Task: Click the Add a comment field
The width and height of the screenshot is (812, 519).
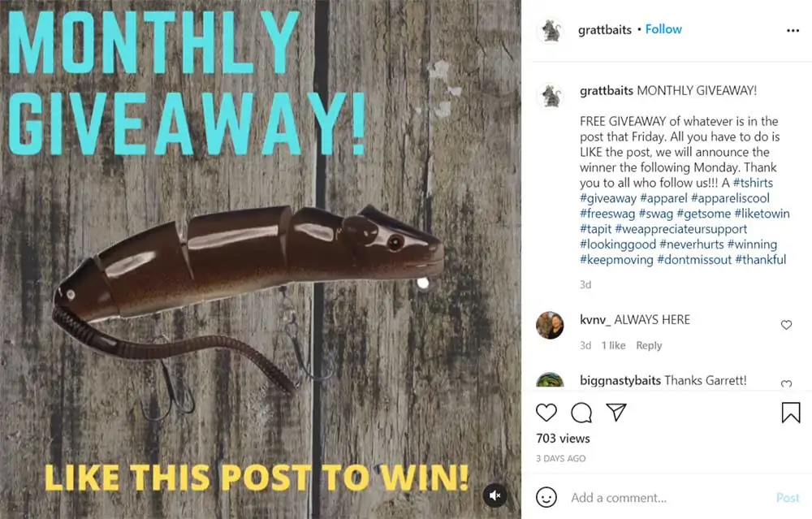Action: tap(668, 498)
